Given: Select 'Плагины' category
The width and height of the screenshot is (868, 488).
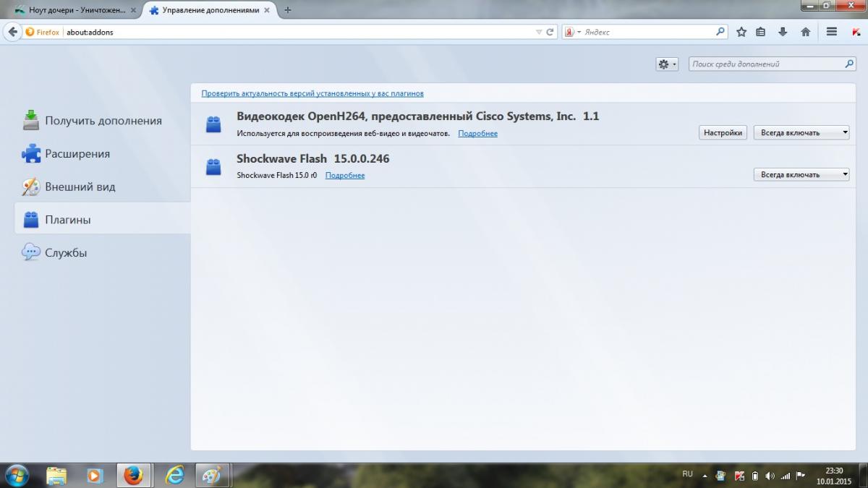Looking at the screenshot, I should [102, 220].
